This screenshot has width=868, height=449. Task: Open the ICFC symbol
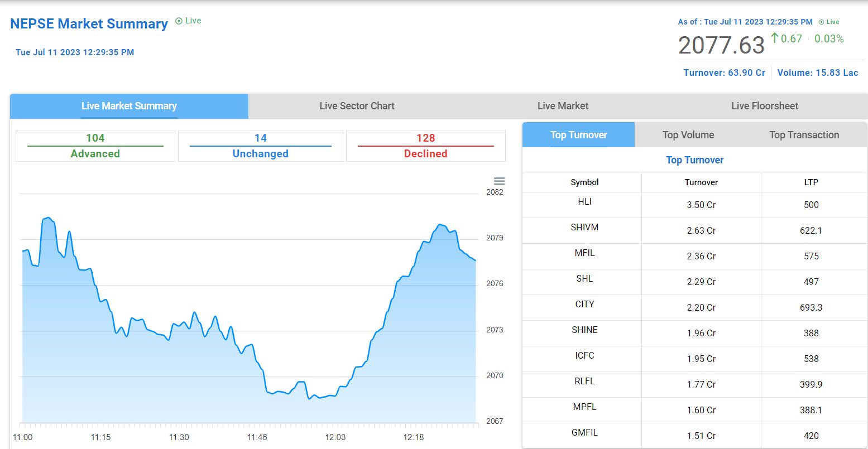click(584, 356)
